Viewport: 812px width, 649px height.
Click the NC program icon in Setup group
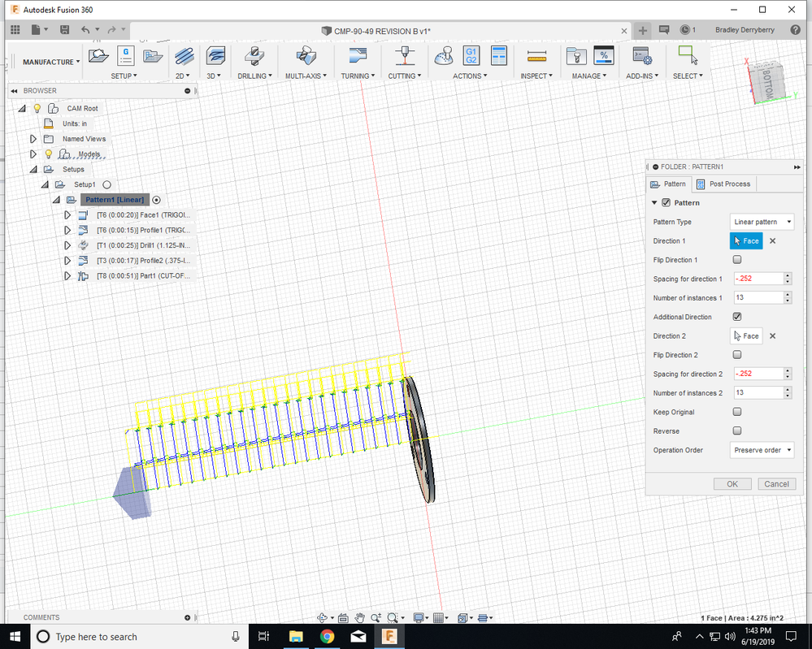[x=126, y=55]
